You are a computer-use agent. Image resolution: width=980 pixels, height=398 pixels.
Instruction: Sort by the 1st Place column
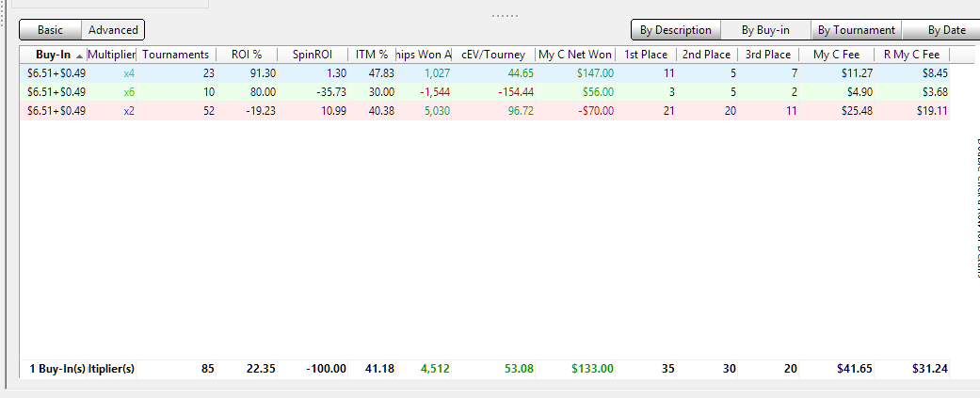[x=645, y=55]
